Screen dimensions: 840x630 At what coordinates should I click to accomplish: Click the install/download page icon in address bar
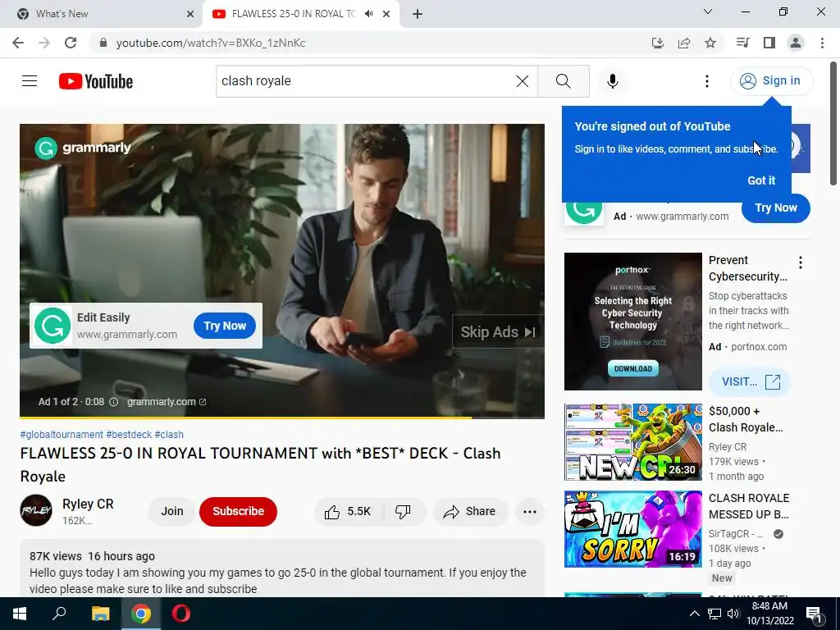tap(657, 43)
